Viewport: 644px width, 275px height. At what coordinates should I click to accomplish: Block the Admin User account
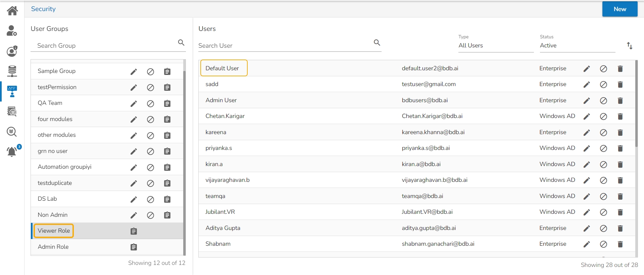point(603,101)
